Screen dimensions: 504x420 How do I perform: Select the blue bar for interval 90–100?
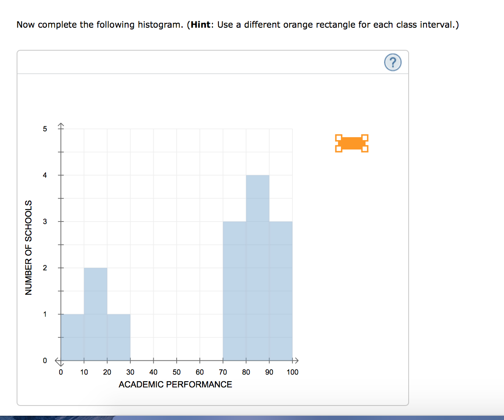[281, 291]
